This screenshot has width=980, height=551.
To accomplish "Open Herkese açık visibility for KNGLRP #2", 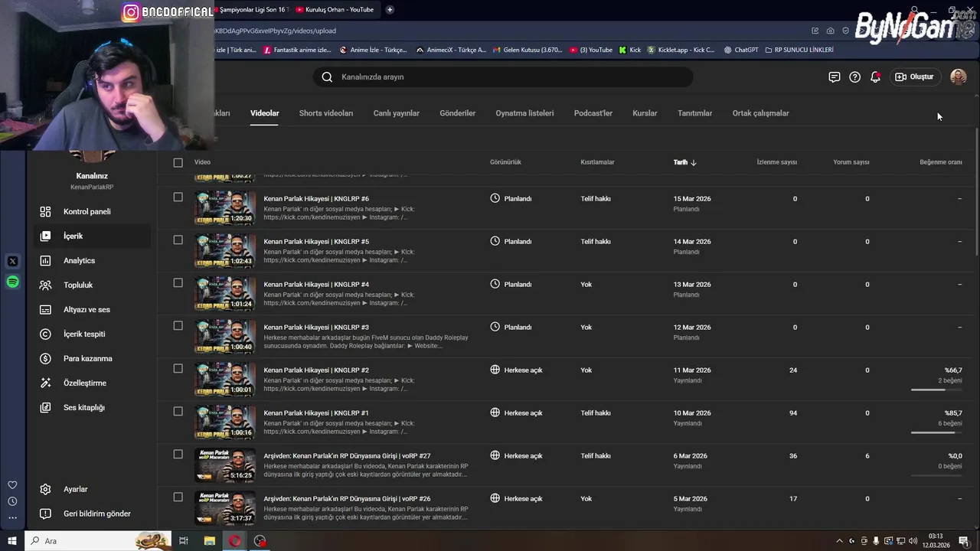I will point(516,370).
